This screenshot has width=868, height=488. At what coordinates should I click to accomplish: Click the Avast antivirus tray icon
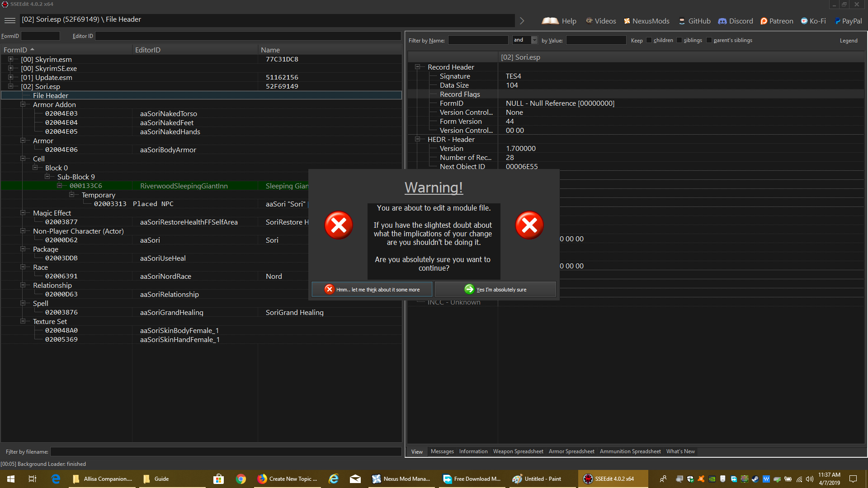701,479
